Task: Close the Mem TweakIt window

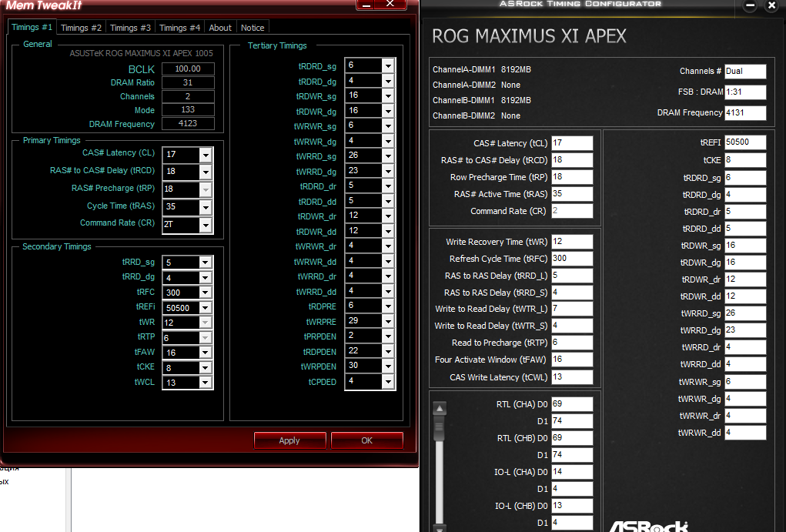Action: pos(390,5)
